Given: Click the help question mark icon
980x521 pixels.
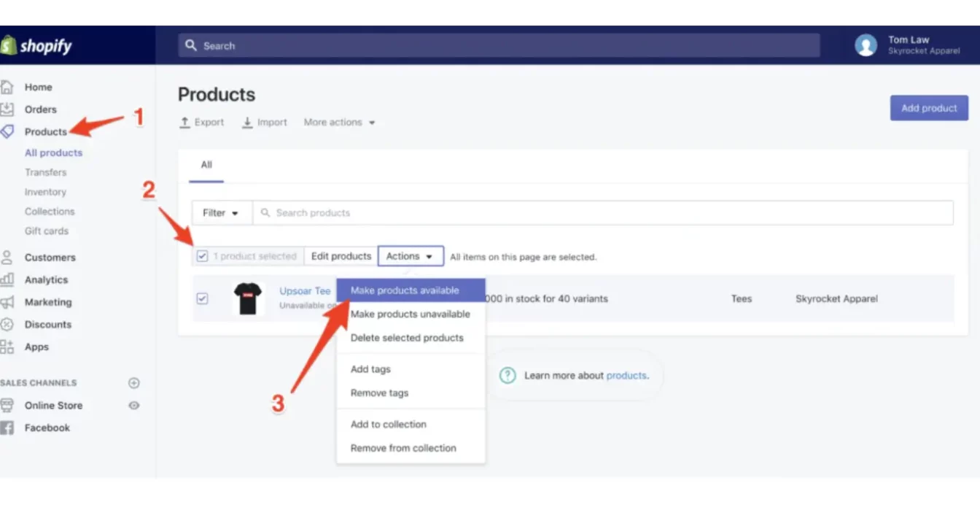Looking at the screenshot, I should pos(507,375).
